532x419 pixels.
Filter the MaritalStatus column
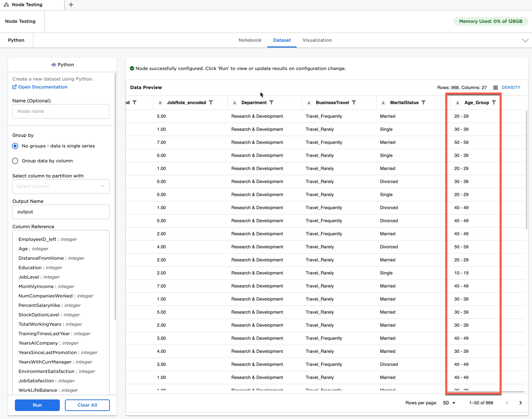(x=423, y=102)
